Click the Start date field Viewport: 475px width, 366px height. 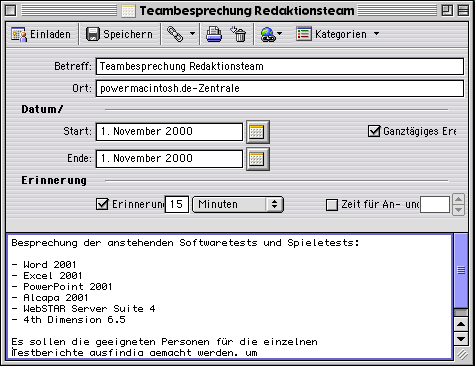169,131
